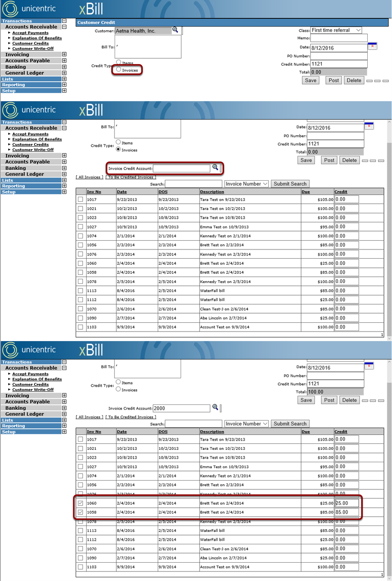Click Credit field showing 25.00 for invoice 1060
Viewport: 392px width, 581px height.
click(x=347, y=503)
